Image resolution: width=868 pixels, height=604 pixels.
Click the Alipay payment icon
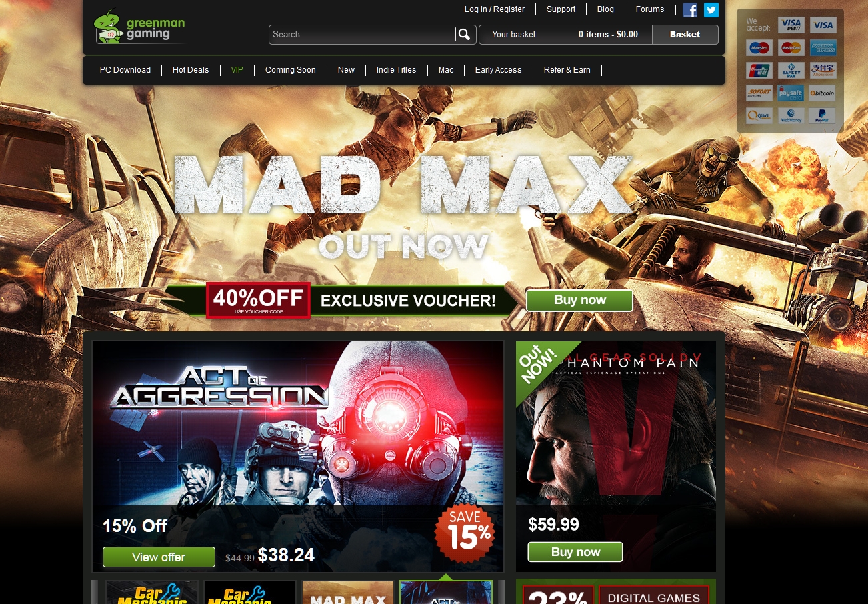coord(823,71)
